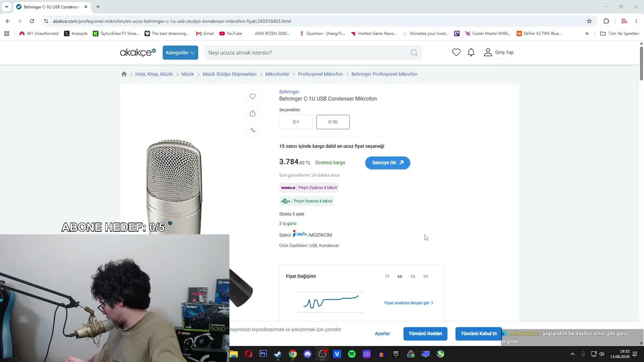The width and height of the screenshot is (644, 362).
Task: Select the C-1 product option
Action: pyautogui.click(x=296, y=122)
